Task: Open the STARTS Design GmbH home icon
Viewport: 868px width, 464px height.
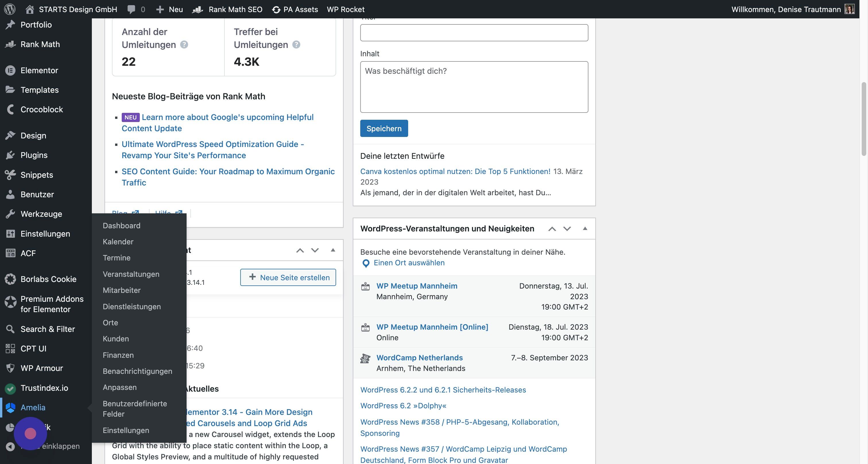Action: (30, 9)
